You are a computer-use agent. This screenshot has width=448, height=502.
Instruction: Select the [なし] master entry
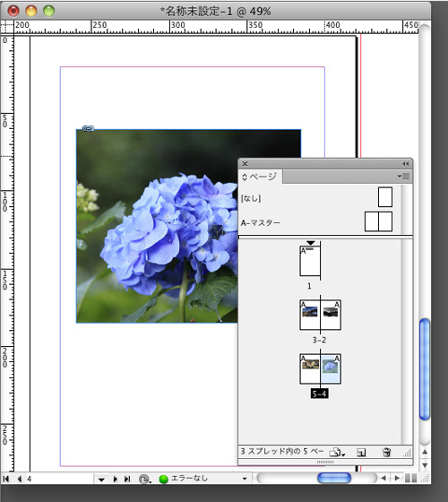[316, 198]
